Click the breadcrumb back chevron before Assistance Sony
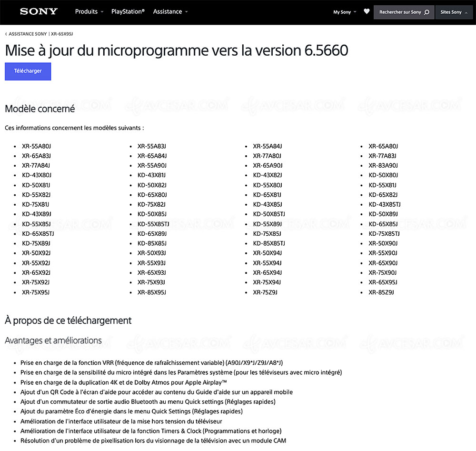 [6, 34]
